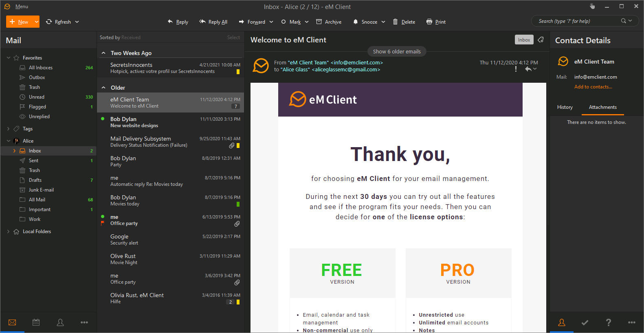Screen dimensions: 644x333
Task: Show contact details person icon in sidebar footer
Action: pyautogui.click(x=562, y=322)
